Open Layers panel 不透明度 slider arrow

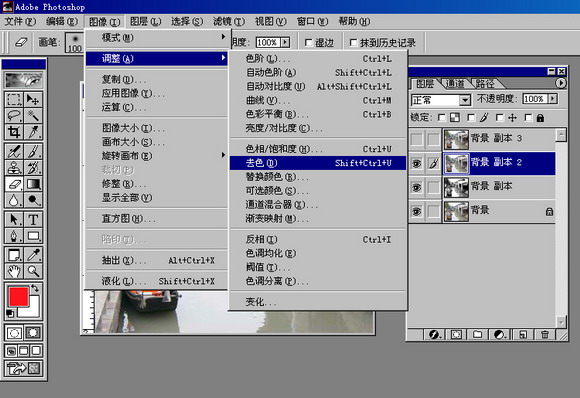pos(553,99)
